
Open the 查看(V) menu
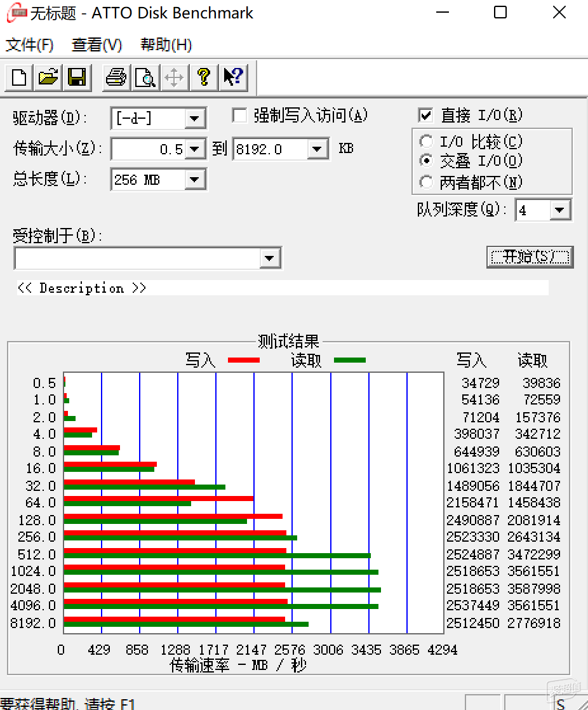(x=97, y=45)
